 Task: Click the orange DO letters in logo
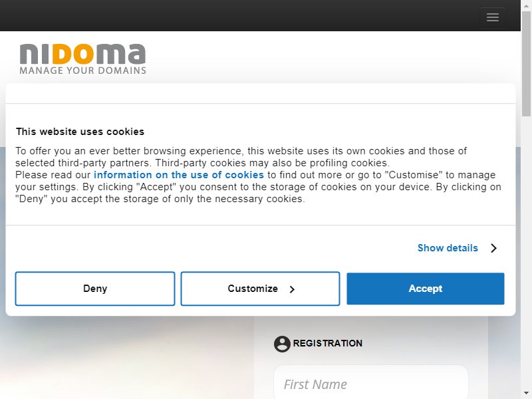tap(73, 55)
